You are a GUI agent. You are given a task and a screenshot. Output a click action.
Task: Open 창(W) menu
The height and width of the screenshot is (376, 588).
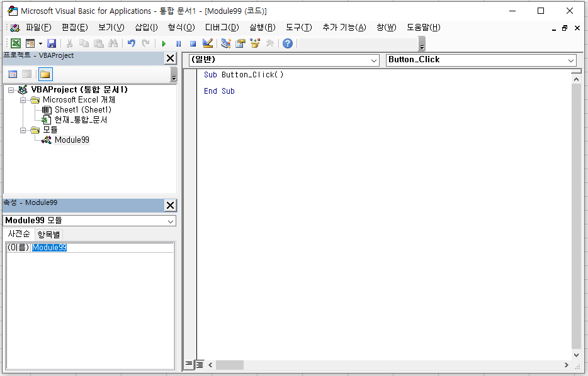click(387, 27)
